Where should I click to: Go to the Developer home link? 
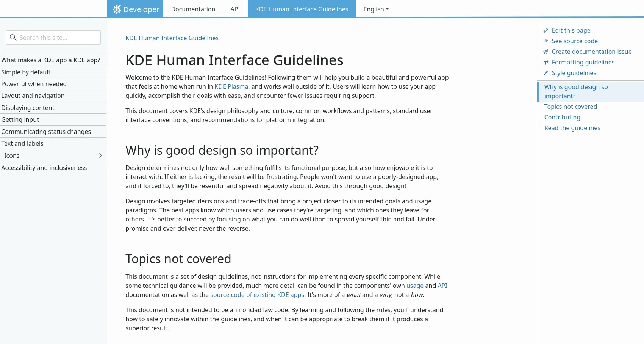pyautogui.click(x=135, y=9)
